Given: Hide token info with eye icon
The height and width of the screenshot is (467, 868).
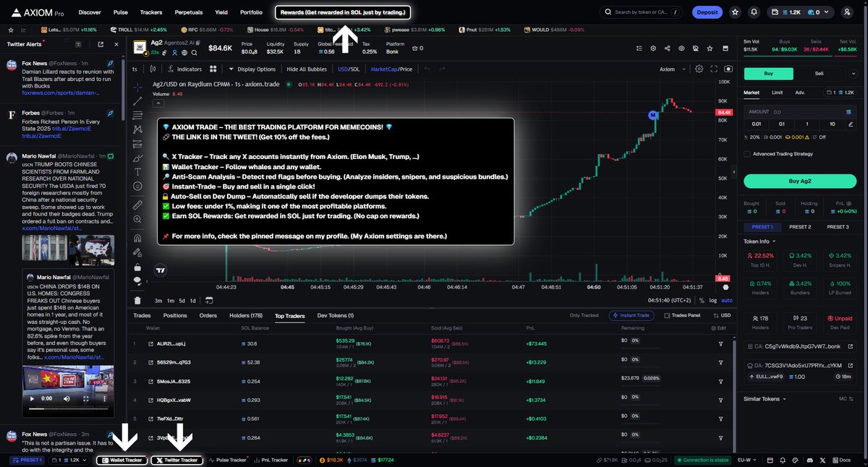Looking at the screenshot, I should coord(681,48).
